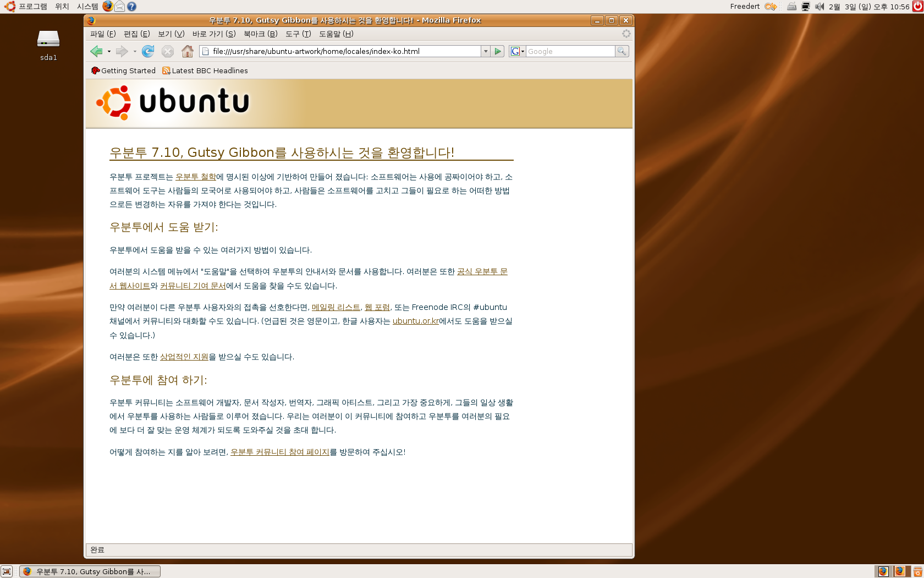Click the Show Desktop button in bottom panel
The image size is (924, 578).
[7, 571]
